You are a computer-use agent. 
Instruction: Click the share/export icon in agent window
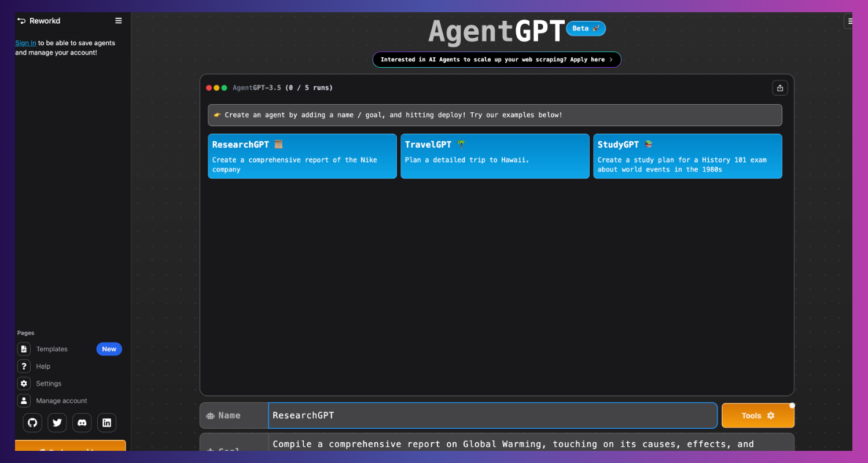pyautogui.click(x=780, y=88)
